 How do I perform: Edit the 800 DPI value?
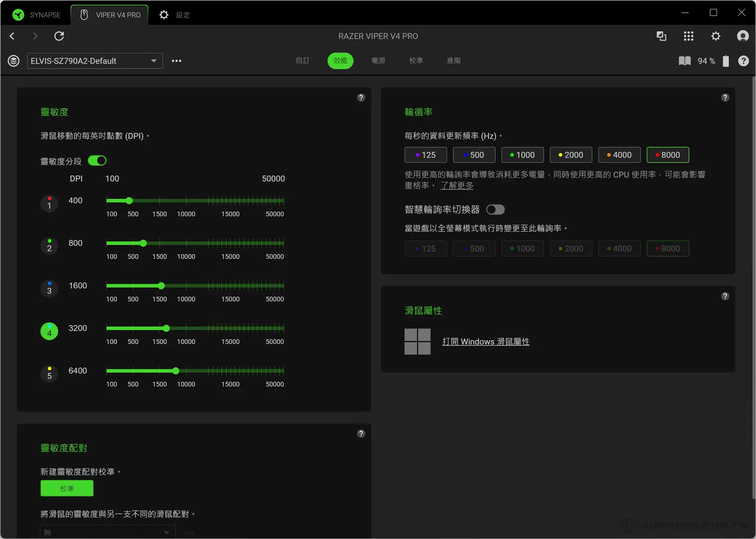[76, 243]
